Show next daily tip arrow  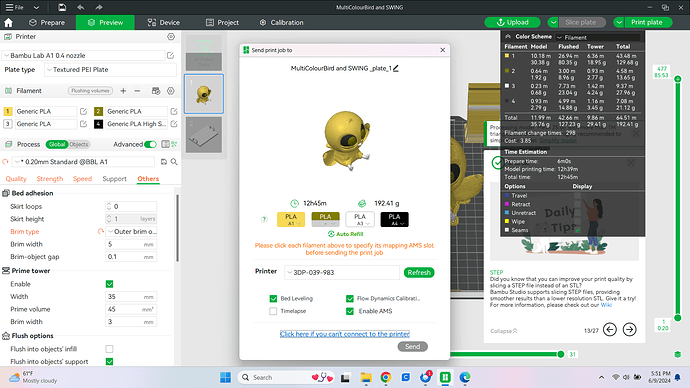[630, 329]
